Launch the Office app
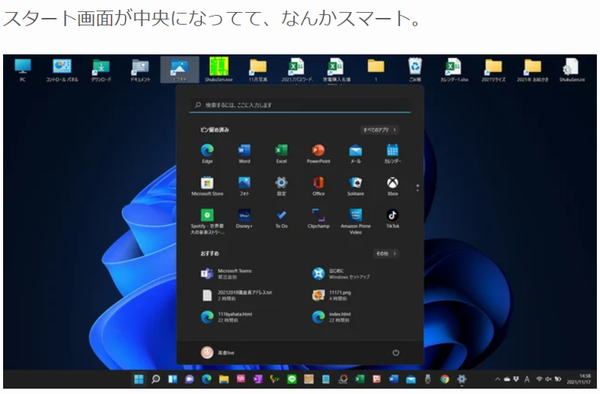 (x=318, y=186)
